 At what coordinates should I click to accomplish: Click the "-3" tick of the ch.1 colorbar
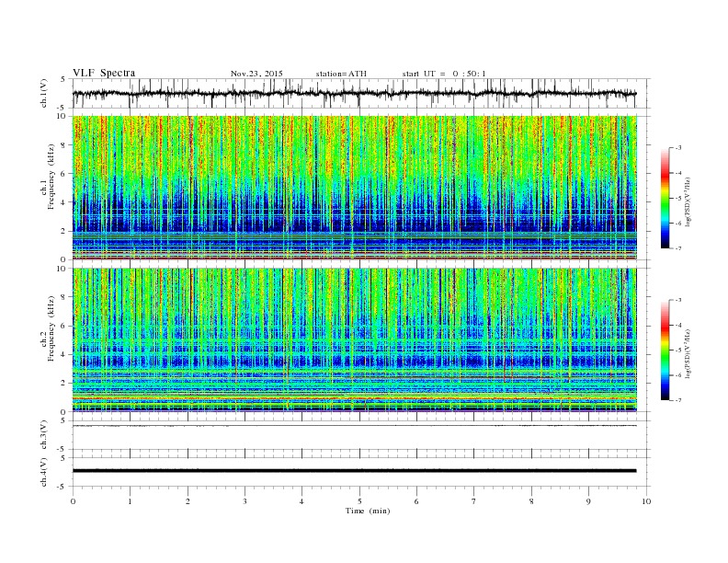[x=678, y=148]
